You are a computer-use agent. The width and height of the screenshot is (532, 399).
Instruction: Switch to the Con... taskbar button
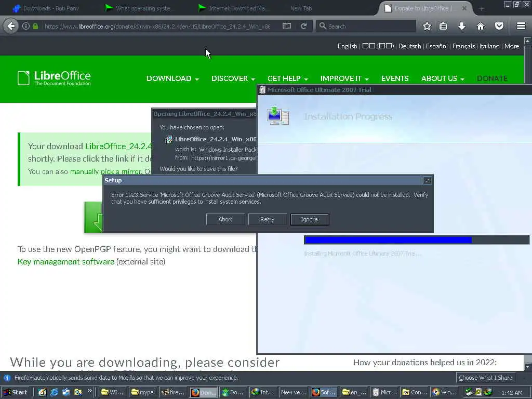click(x=414, y=392)
